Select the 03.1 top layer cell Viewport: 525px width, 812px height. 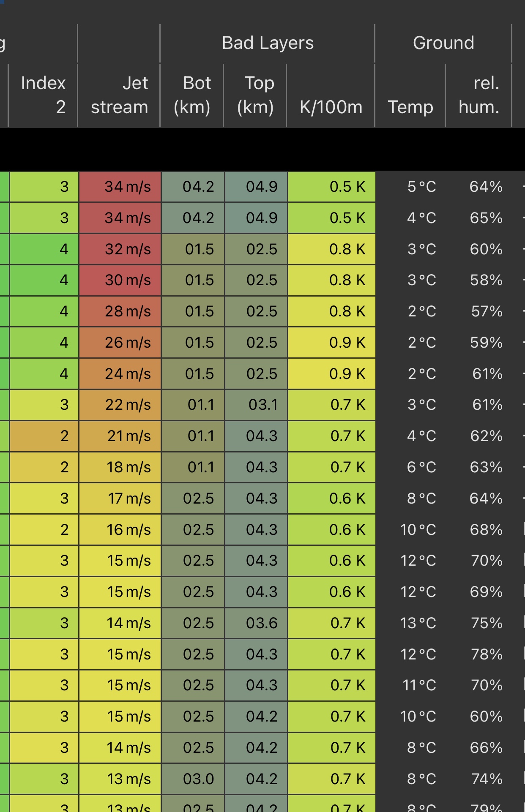tap(257, 405)
